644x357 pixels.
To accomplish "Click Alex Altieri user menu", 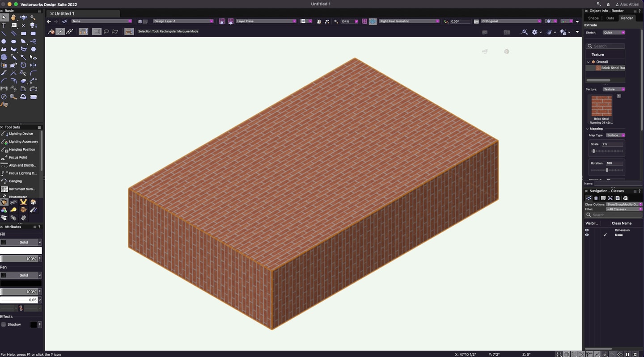I will 628,4.
